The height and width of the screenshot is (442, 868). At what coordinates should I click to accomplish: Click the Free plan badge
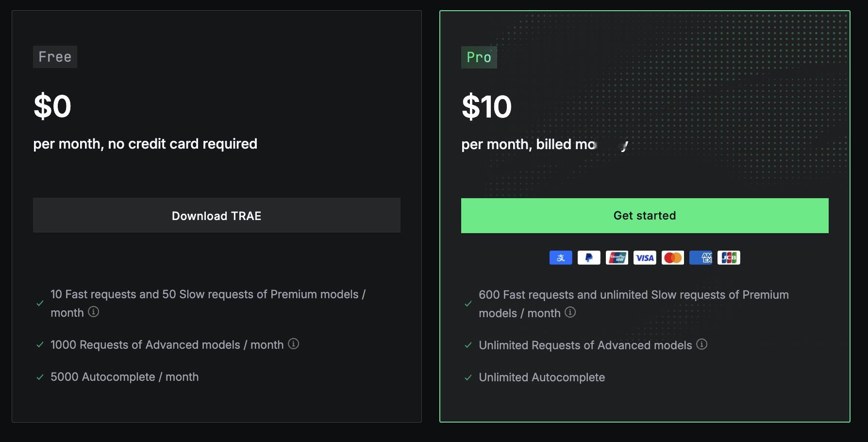pyautogui.click(x=55, y=57)
